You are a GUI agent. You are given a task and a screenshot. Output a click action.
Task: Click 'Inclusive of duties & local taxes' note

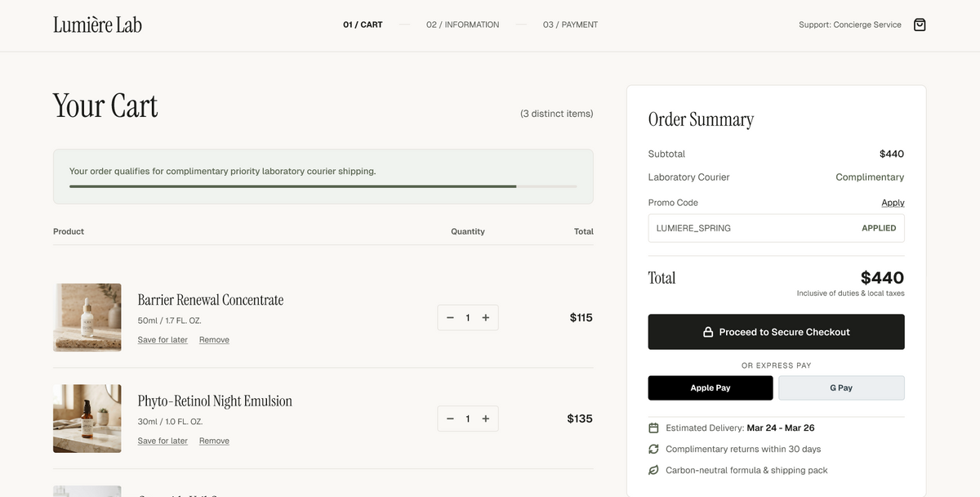(x=850, y=293)
